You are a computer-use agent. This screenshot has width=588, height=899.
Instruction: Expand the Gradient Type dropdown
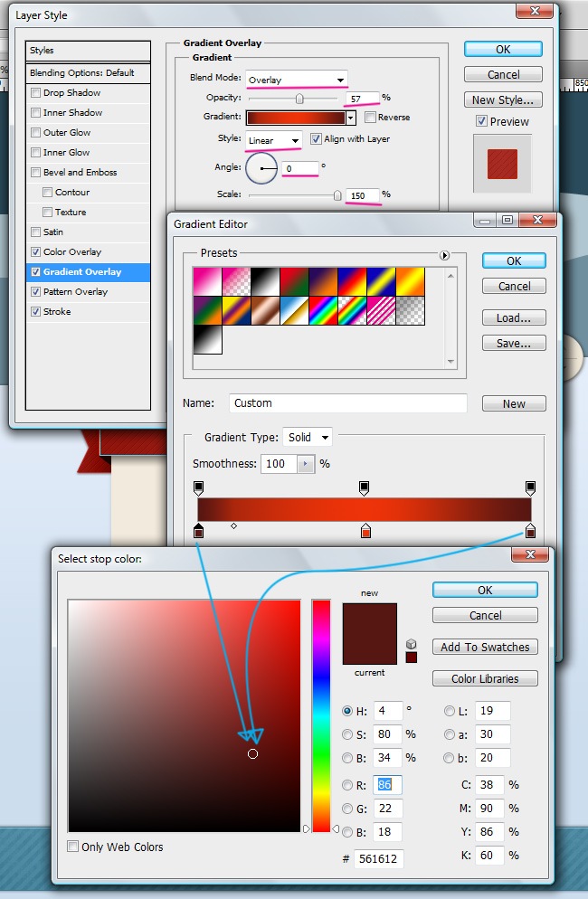308,437
